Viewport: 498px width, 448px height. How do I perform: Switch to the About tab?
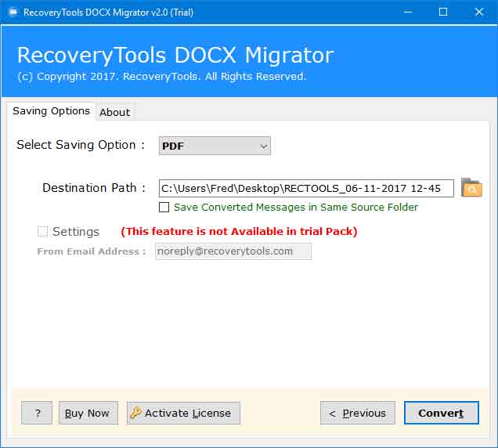[x=115, y=112]
